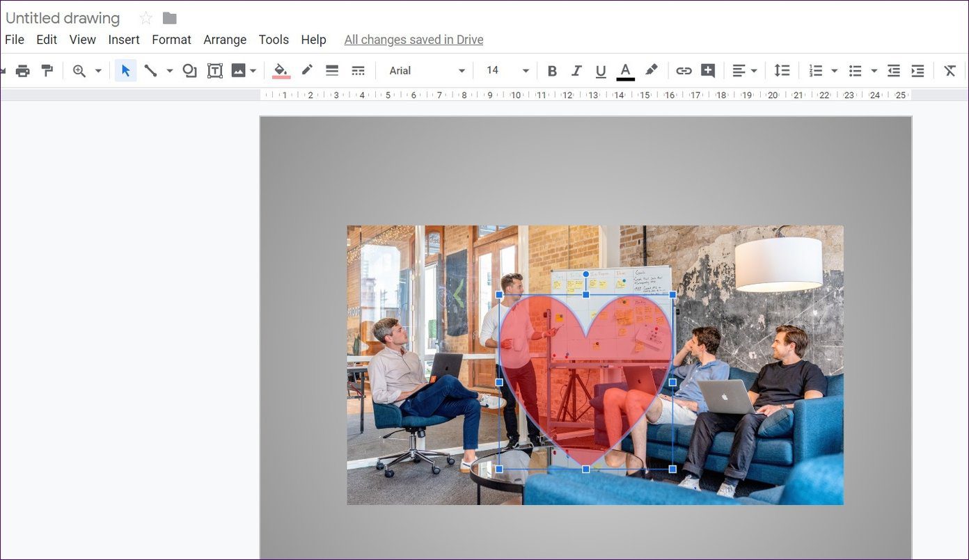Image resolution: width=969 pixels, height=560 pixels.
Task: Click the highlight color marker icon
Action: pyautogui.click(x=651, y=70)
